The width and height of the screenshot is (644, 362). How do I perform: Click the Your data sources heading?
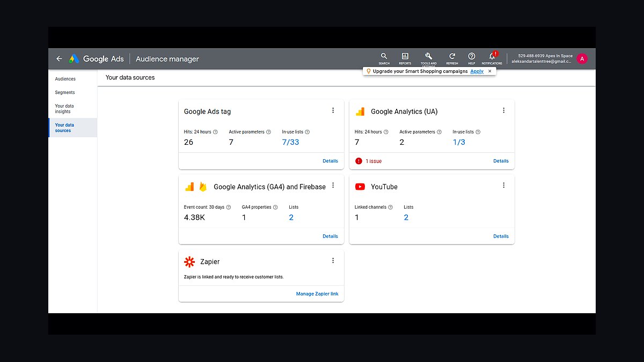[130, 77]
